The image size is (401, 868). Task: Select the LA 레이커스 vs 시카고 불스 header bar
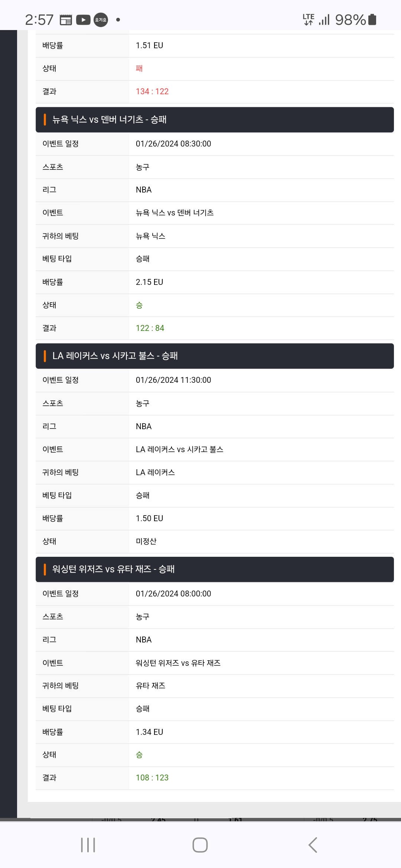tap(215, 356)
